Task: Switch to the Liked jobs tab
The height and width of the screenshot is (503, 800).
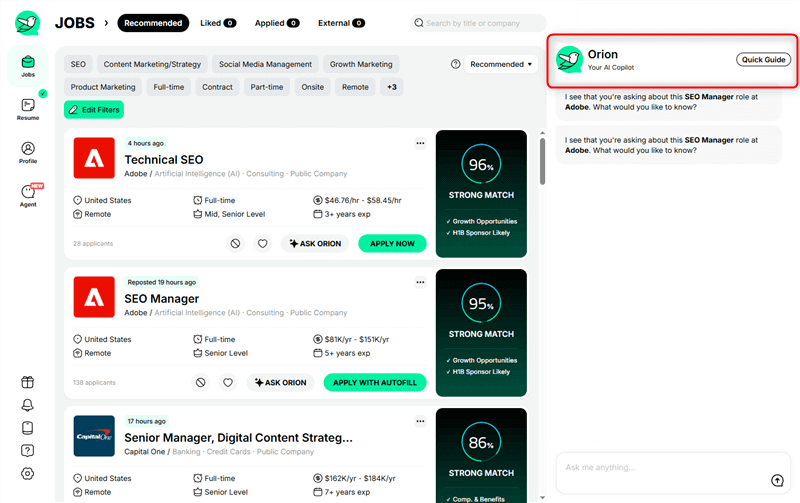Action: point(218,23)
